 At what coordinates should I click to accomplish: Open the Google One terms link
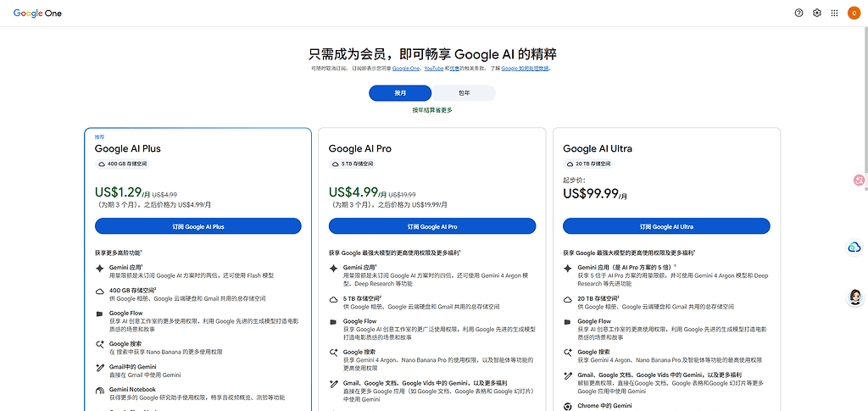406,69
